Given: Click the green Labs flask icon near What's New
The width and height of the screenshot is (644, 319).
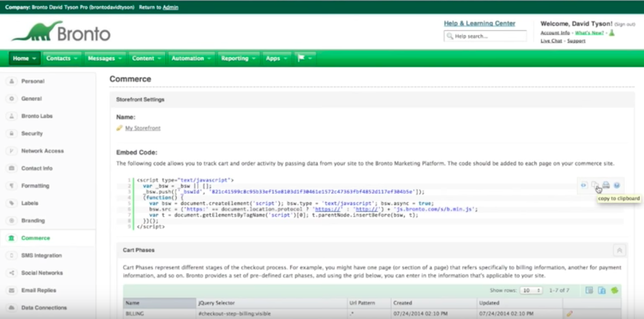Looking at the screenshot, I should pyautogui.click(x=612, y=33).
